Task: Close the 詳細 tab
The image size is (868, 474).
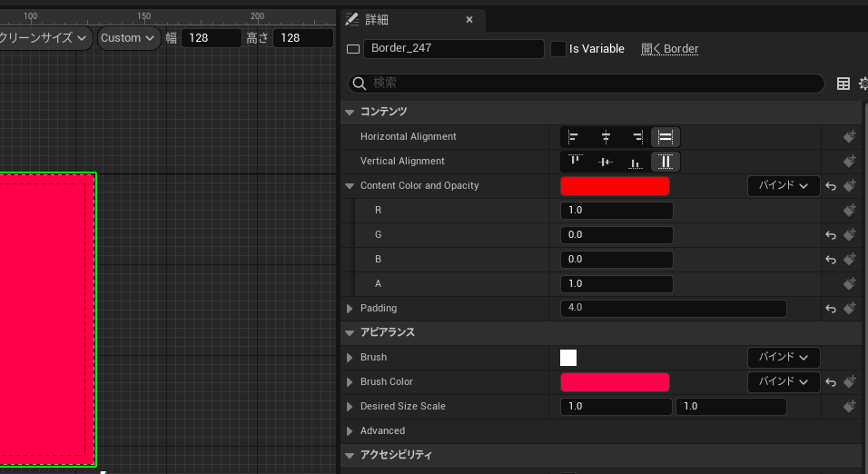Action: pyautogui.click(x=469, y=20)
